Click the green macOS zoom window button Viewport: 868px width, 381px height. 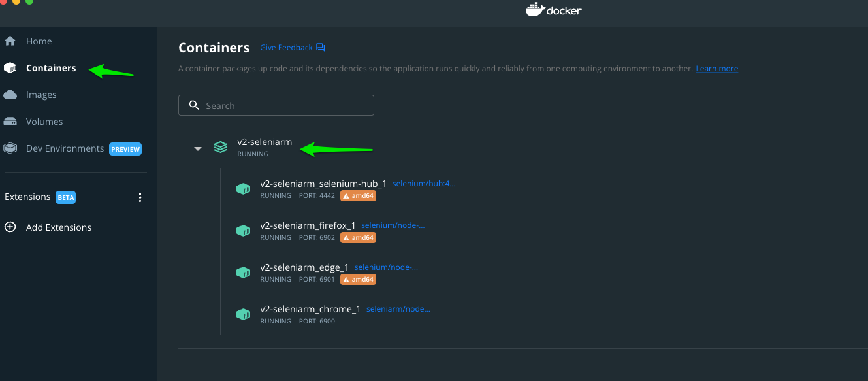pos(29,1)
